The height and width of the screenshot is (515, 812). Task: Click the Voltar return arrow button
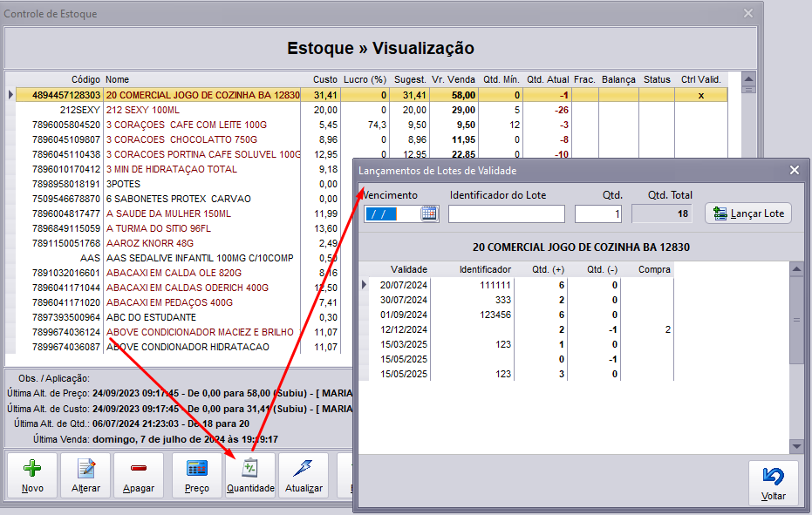click(x=773, y=483)
